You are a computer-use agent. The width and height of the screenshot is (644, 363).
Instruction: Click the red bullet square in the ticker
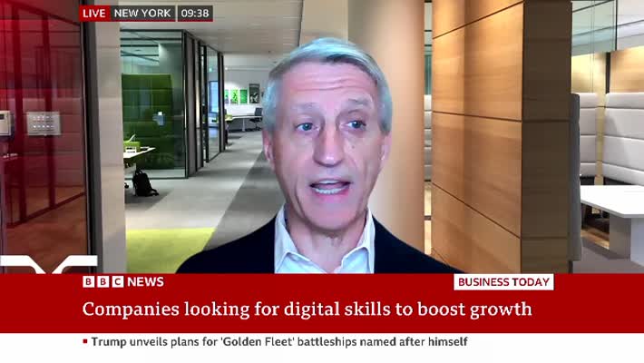click(x=85, y=342)
